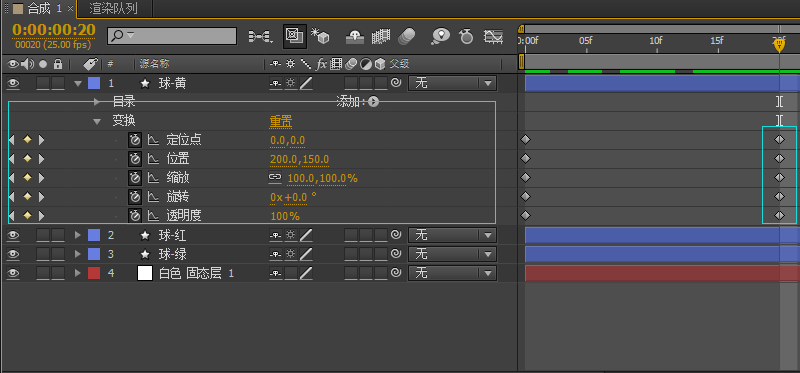Image resolution: width=800 pixels, height=373 pixels.
Task: Collapse the 球-黄 layer twirl arrow
Action: point(78,83)
